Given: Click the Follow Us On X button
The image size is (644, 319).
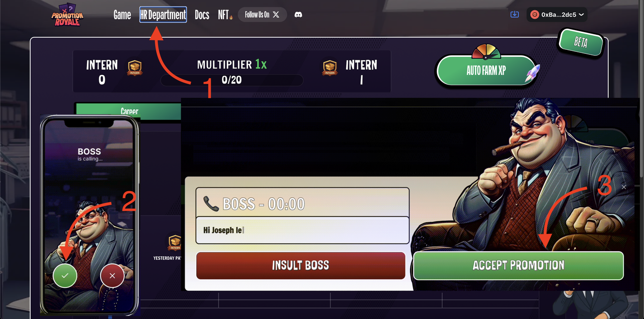Looking at the screenshot, I should point(262,15).
